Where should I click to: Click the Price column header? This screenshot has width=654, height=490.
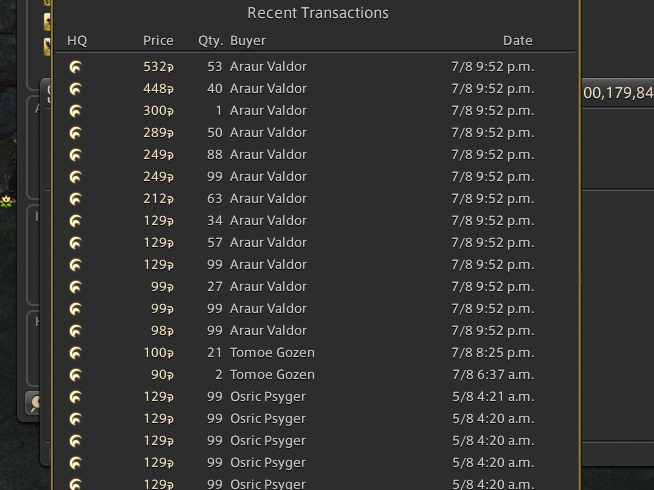[x=158, y=40]
